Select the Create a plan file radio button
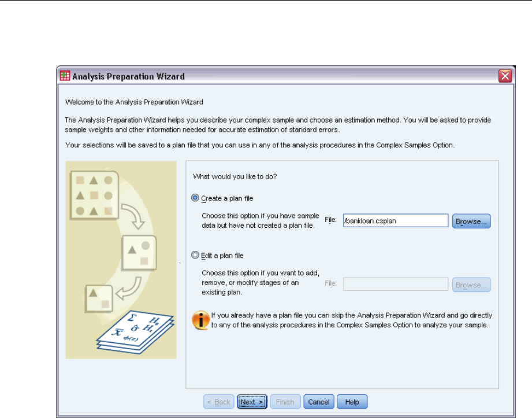Image resolution: width=532 pixels, height=418 pixels. pos(195,198)
